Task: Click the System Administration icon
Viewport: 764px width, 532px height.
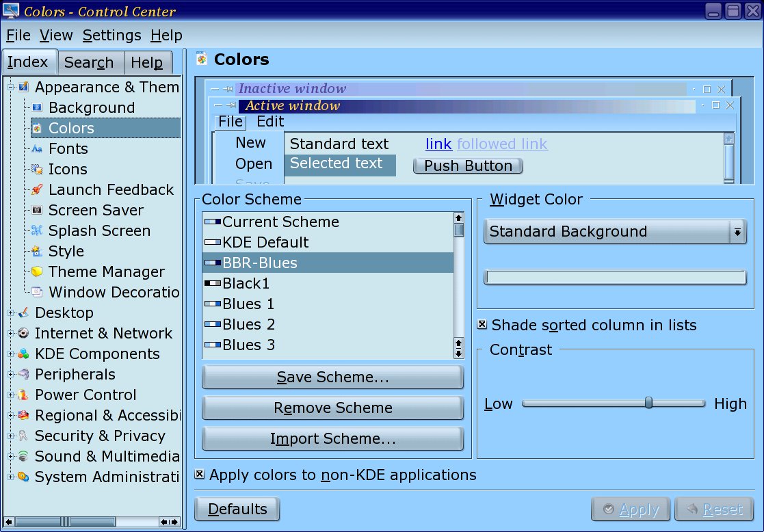Action: (23, 477)
